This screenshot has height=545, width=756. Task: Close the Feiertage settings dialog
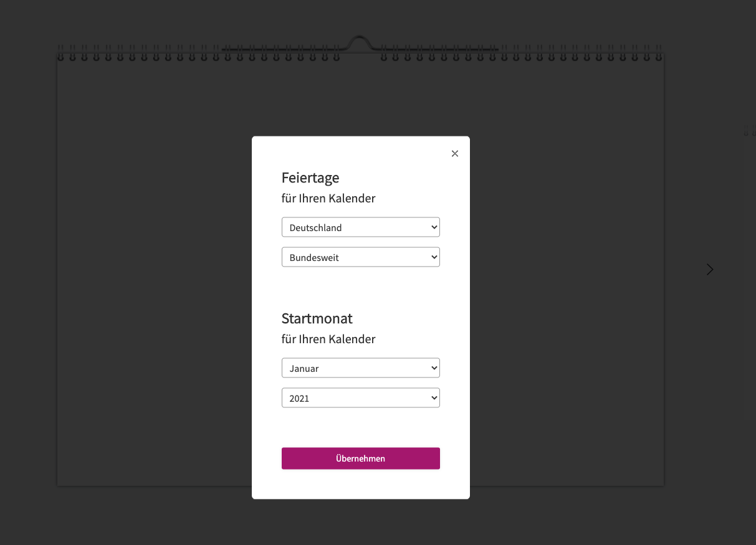pyautogui.click(x=455, y=154)
